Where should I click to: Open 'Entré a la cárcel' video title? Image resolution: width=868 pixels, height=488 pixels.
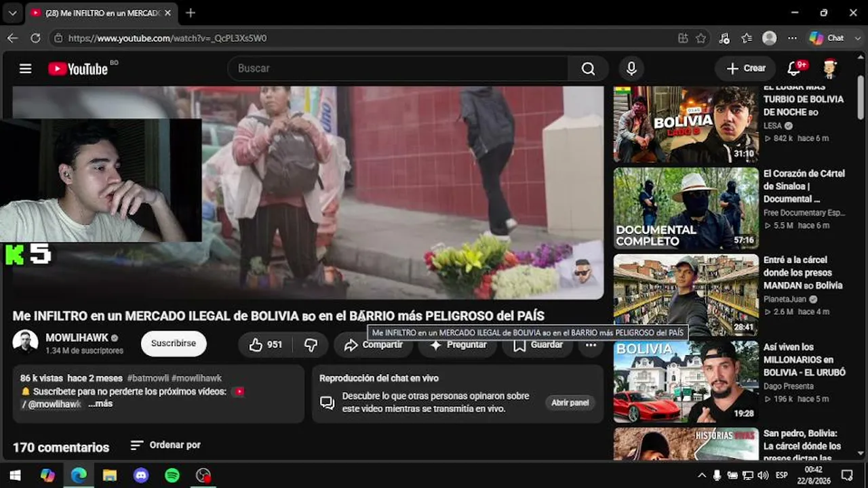[x=803, y=272]
